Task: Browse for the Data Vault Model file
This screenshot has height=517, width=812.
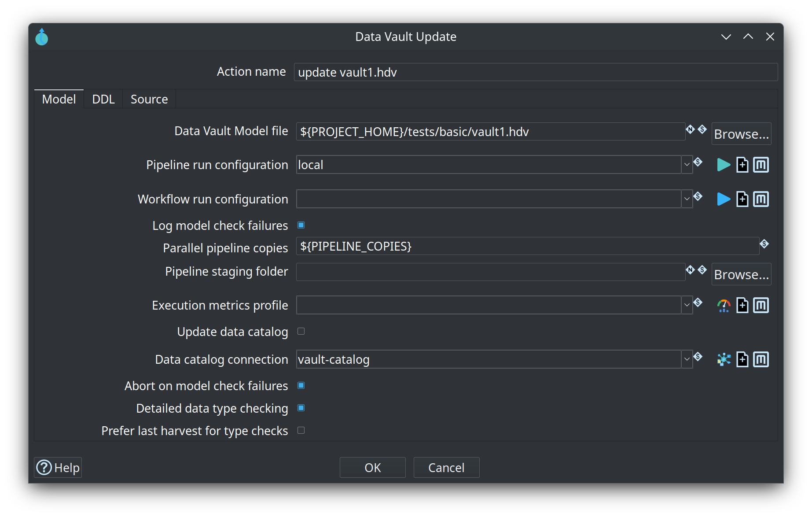Action: [x=742, y=134]
